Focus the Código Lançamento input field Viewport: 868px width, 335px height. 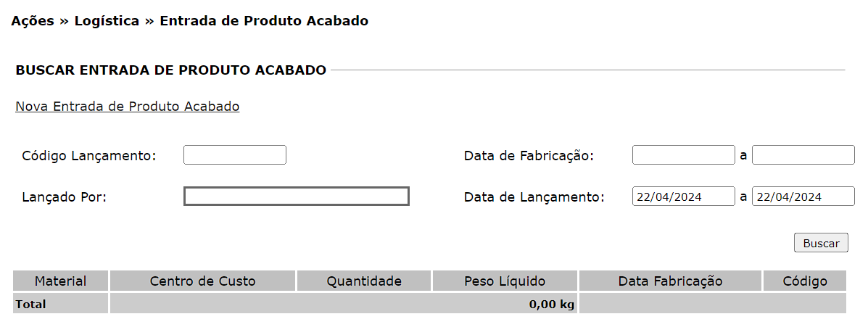[x=235, y=155]
